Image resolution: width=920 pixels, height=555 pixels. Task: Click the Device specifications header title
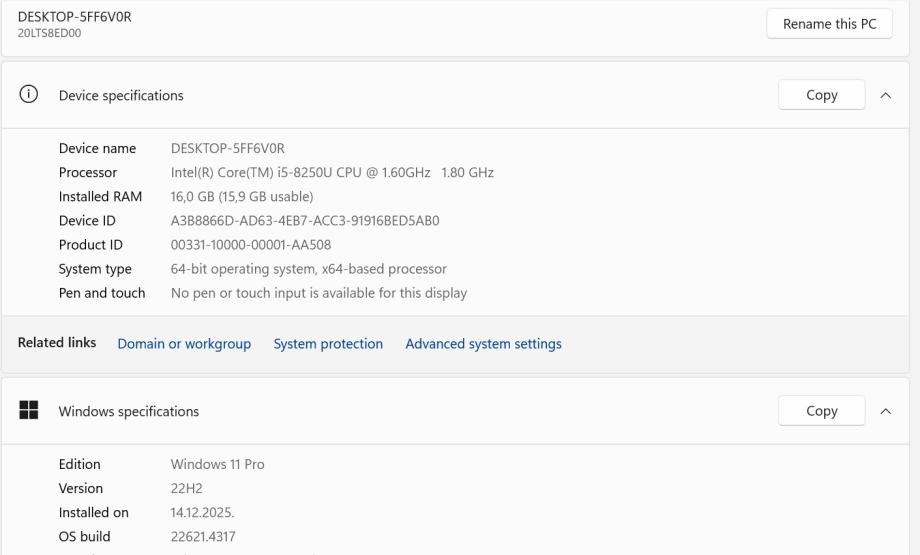tap(121, 96)
